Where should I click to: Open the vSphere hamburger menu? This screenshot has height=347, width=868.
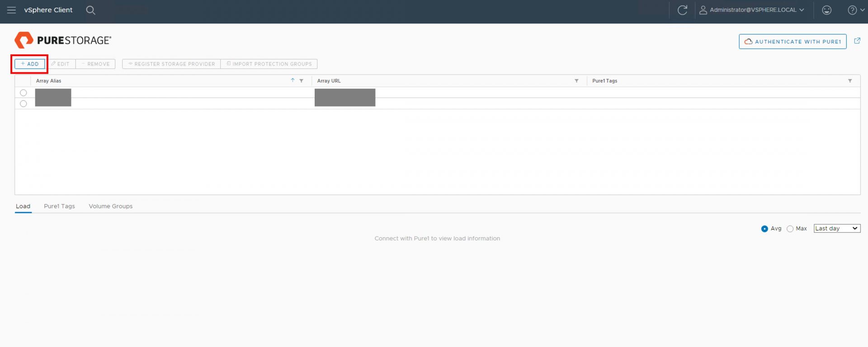tap(11, 10)
